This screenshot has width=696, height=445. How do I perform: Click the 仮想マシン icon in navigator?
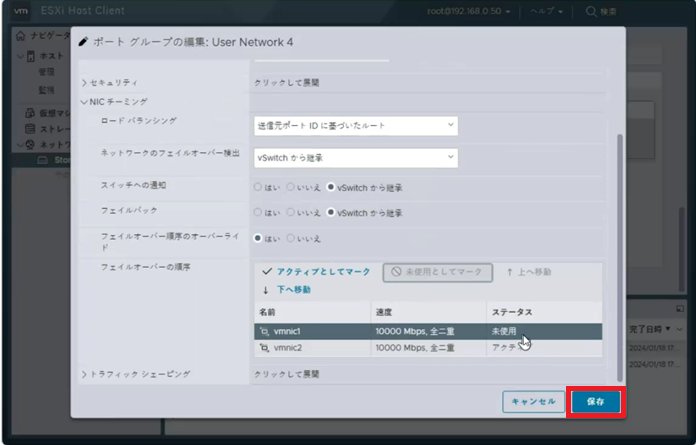(30, 113)
